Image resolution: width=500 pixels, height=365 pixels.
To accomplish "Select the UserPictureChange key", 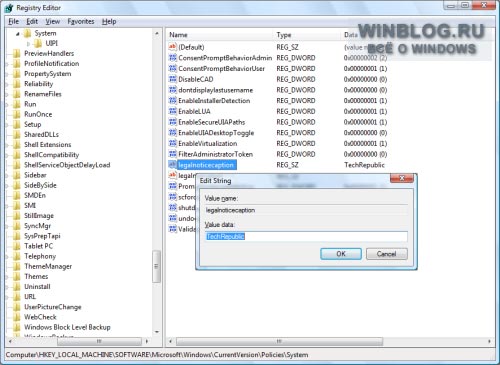I will tap(53, 307).
